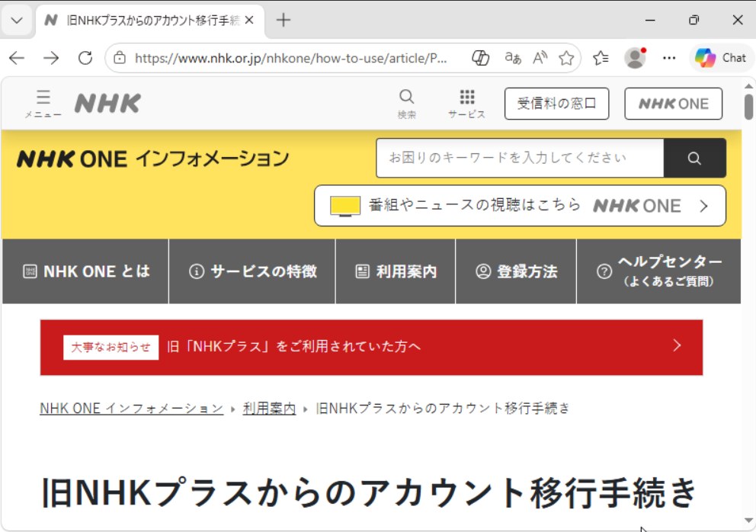Click the yellow TV screen icon
Image resolution: width=756 pixels, height=532 pixels.
click(345, 206)
